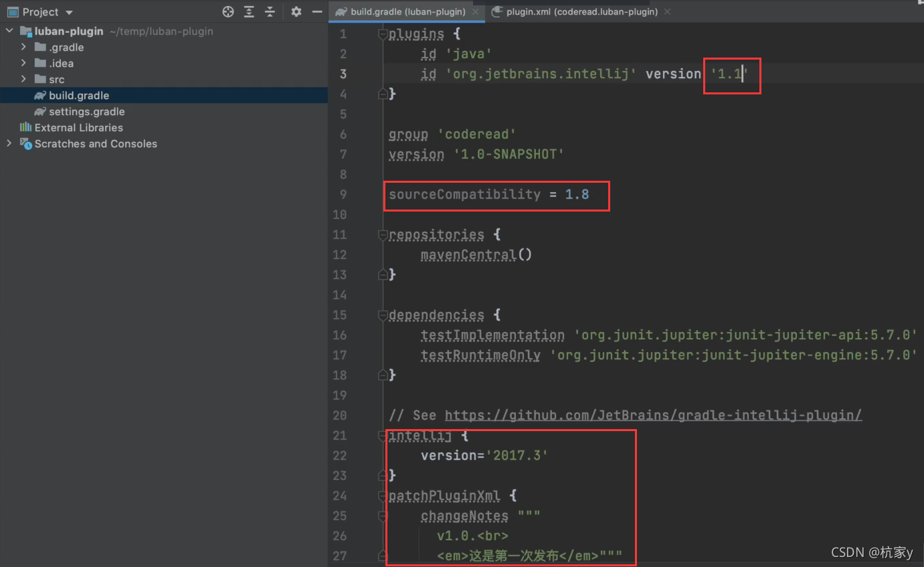Collapse the luban-plugin root folder
The height and width of the screenshot is (567, 924).
[9, 31]
